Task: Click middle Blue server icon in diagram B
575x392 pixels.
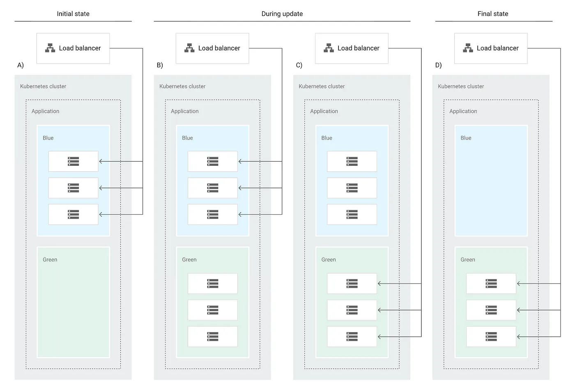Action: 213,188
